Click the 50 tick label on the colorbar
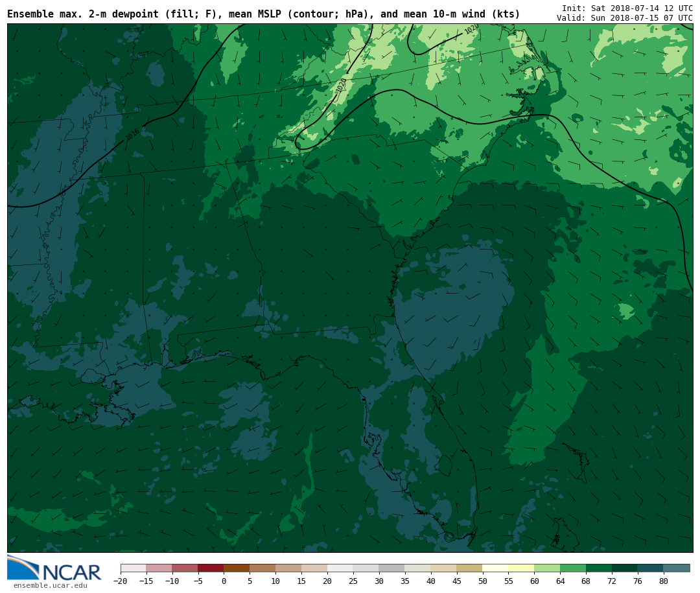Screen dimensions: 700x593 coord(482,581)
